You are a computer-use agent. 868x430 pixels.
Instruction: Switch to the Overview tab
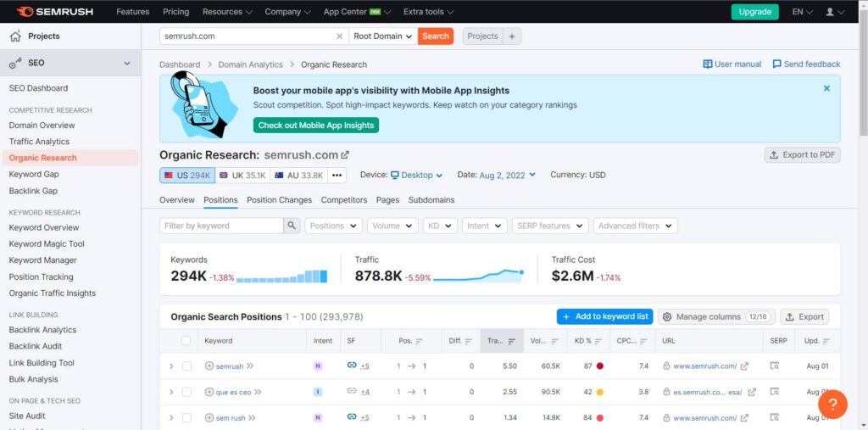[x=177, y=200]
